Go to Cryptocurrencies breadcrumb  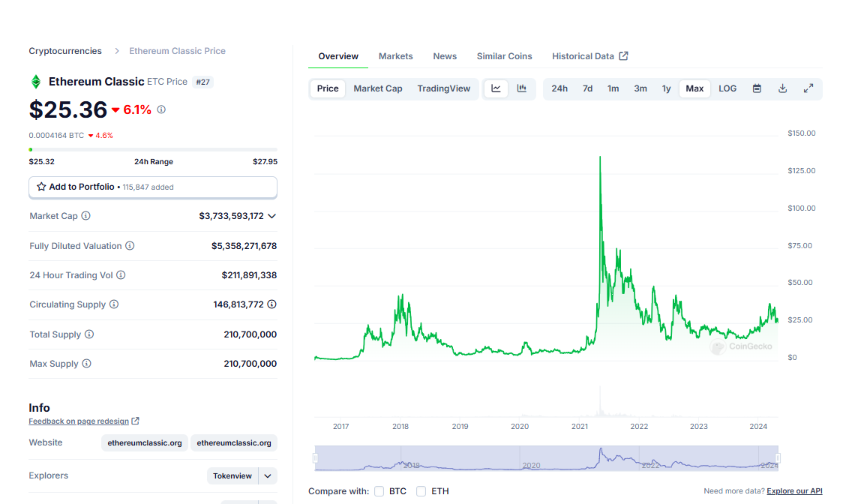(65, 51)
